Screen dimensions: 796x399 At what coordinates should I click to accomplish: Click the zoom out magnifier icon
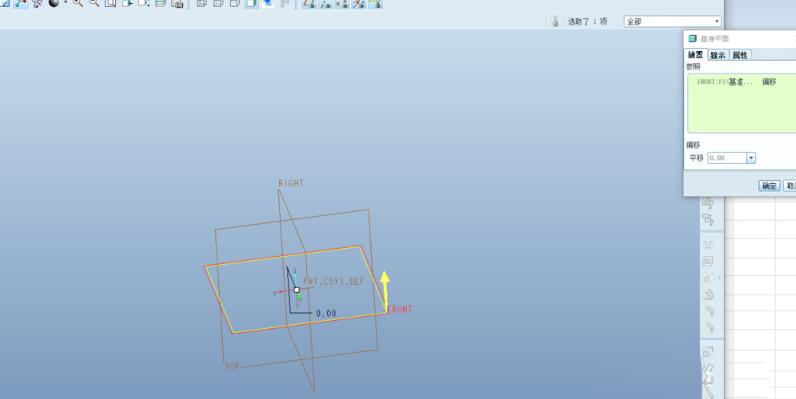click(x=94, y=3)
